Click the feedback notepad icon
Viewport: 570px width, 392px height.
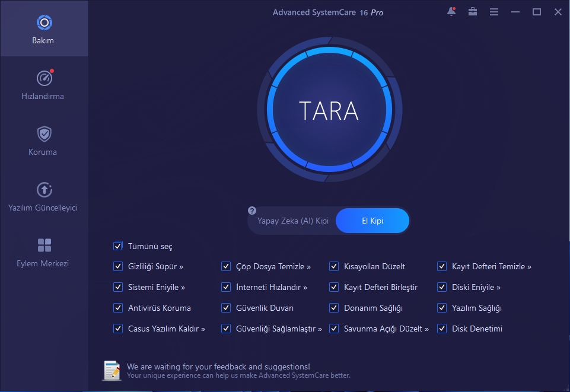pyautogui.click(x=112, y=370)
